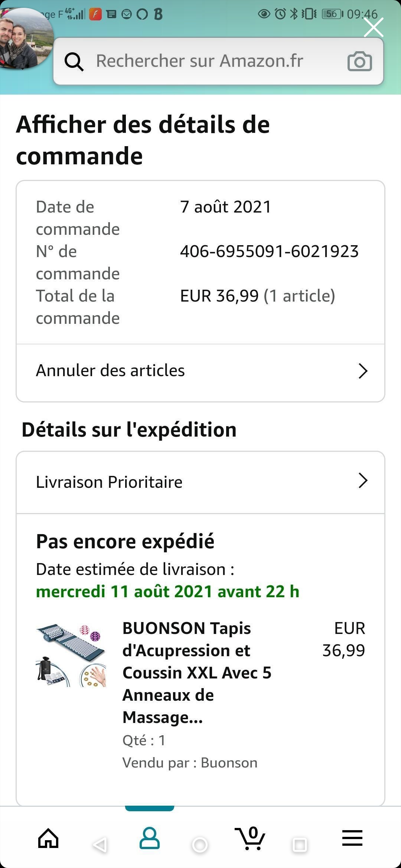Screen dimensions: 401x868
Task: Open the BUONSON Tapis d'Acupression product title
Action: pos(197,672)
